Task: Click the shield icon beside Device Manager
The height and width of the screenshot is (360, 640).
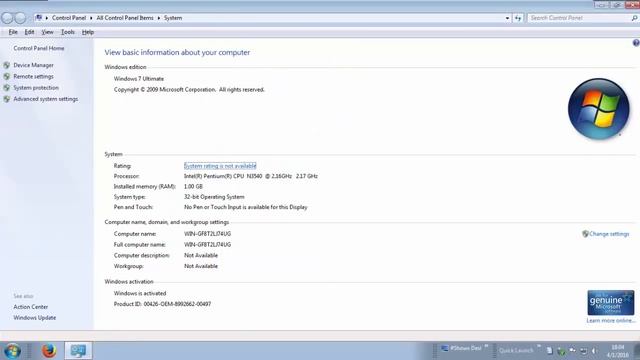Action: [x=7, y=65]
